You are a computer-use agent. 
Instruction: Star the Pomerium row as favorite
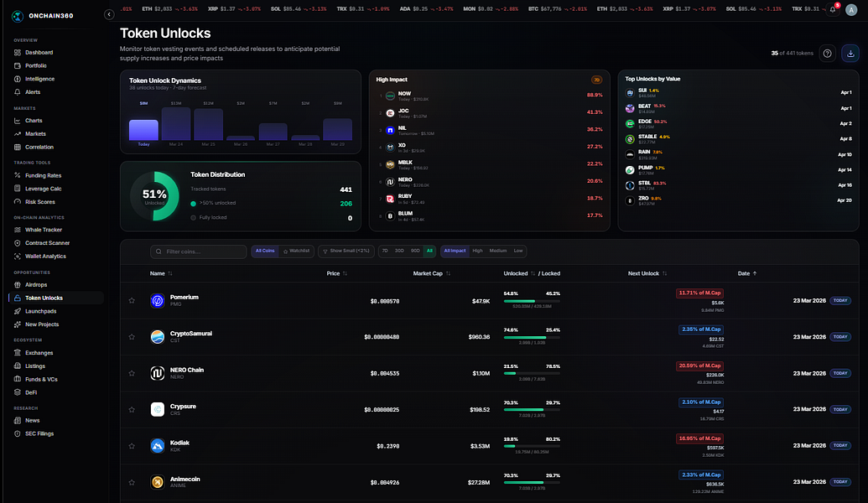tap(132, 300)
